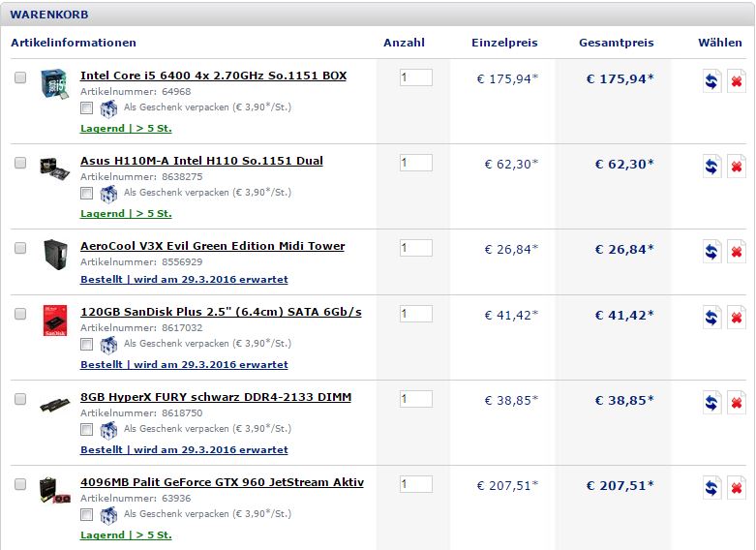The image size is (756, 550).
Task: Delete 120GB SanDisk Plus from cart
Action: click(x=737, y=318)
